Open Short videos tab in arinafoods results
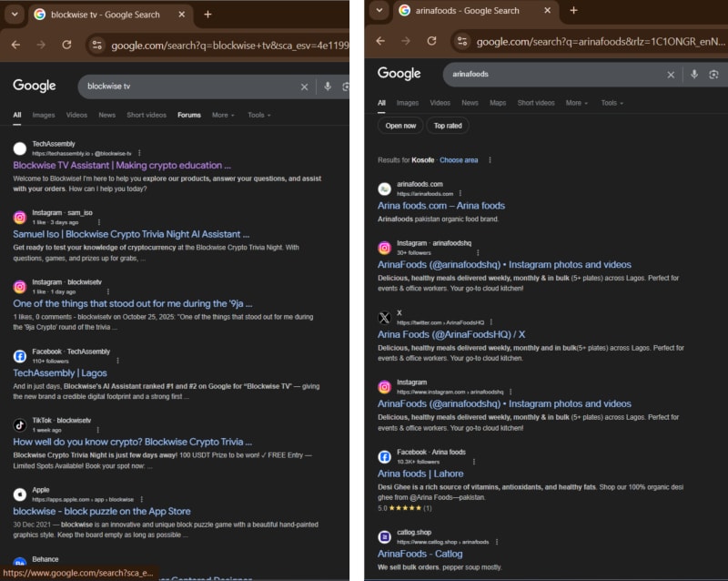The image size is (728, 581). pyautogui.click(x=536, y=103)
